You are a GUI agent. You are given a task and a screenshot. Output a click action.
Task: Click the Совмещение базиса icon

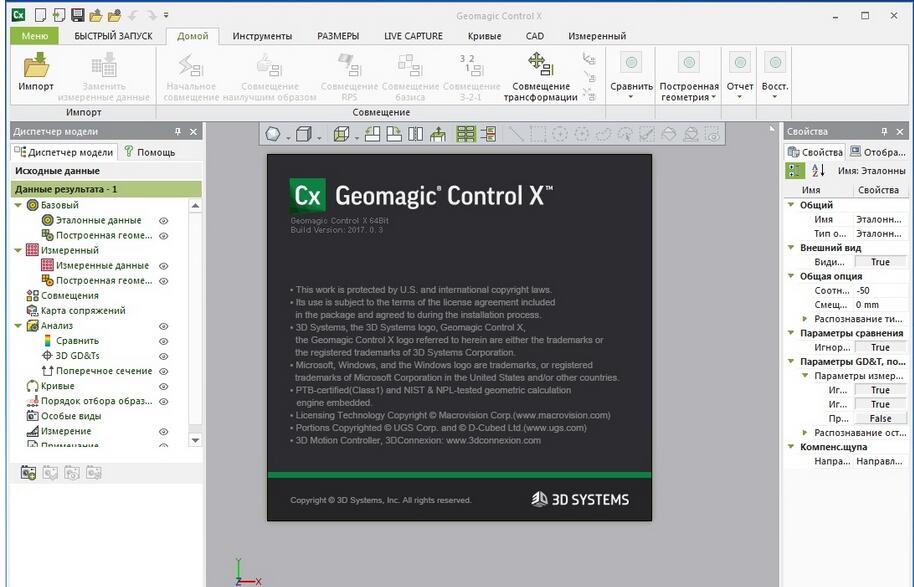(410, 65)
